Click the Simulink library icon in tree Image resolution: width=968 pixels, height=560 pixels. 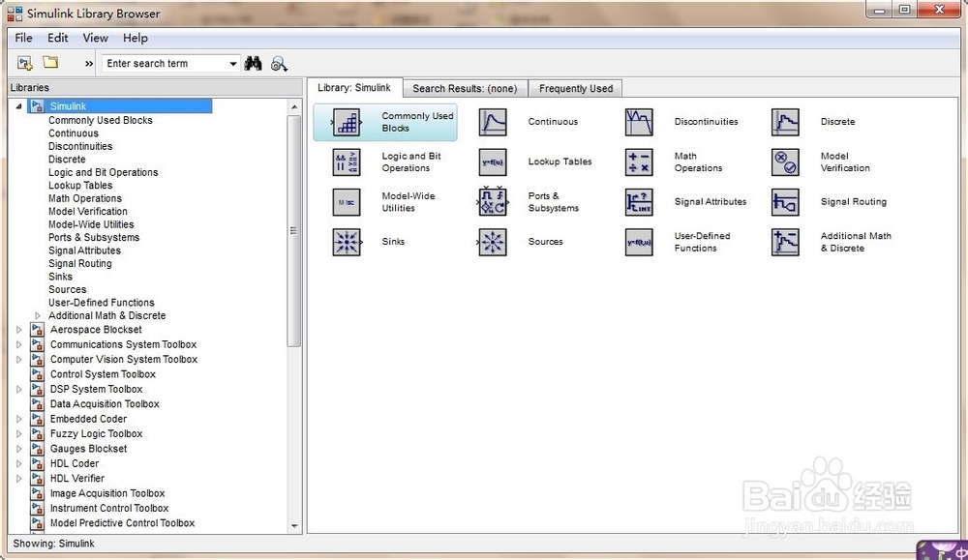pos(37,105)
